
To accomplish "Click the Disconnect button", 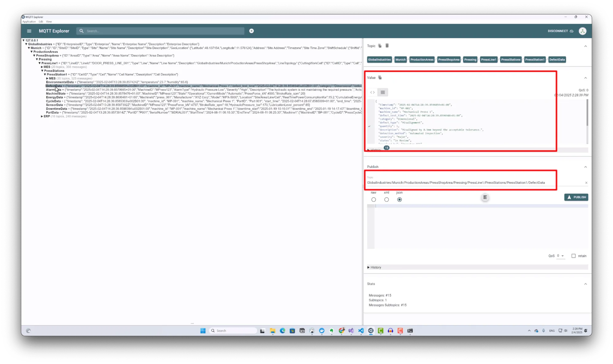I will 560,31.
